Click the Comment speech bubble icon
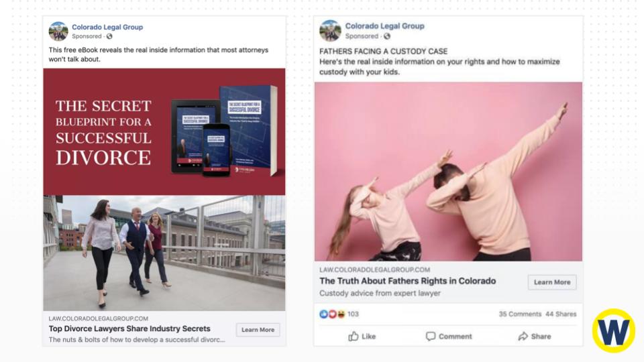 [431, 337]
